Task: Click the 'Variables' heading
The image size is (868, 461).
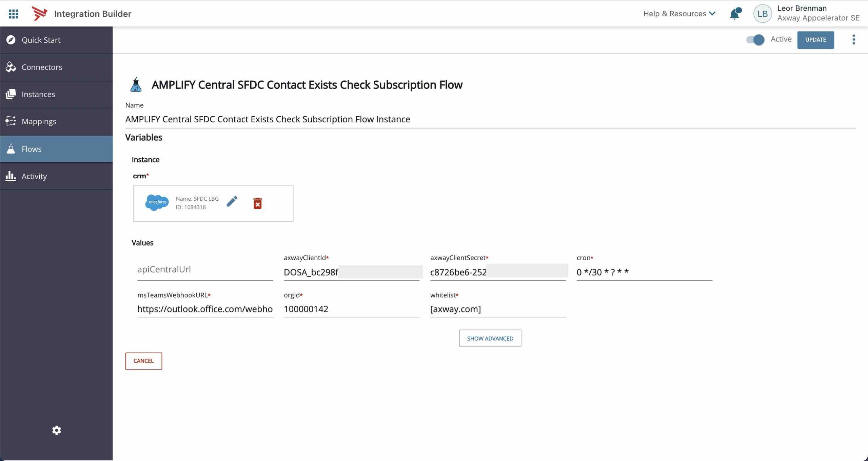Action: (144, 137)
